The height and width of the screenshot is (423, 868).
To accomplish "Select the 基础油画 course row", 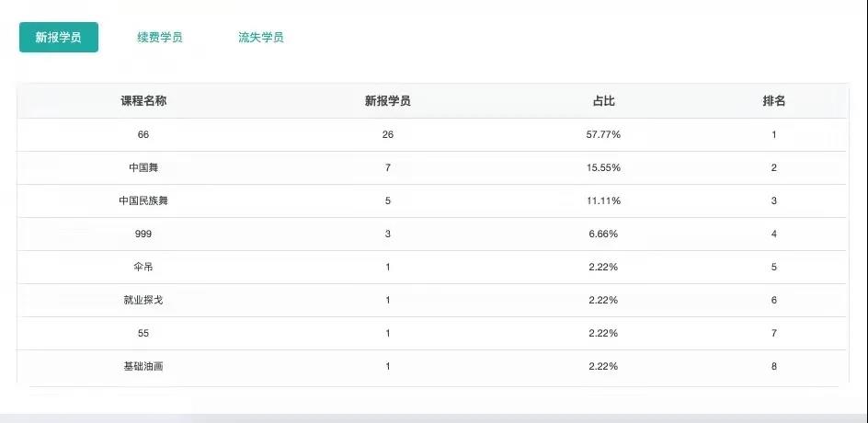I will pos(143,366).
